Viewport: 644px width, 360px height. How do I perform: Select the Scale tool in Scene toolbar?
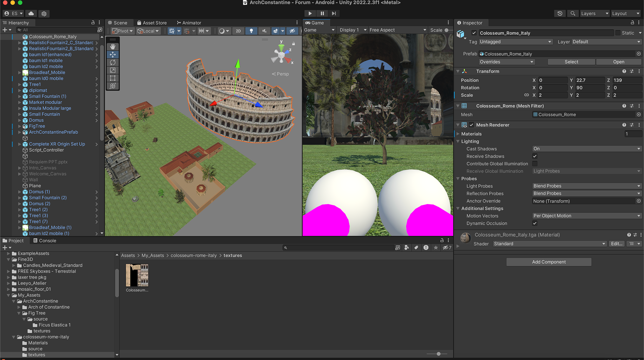point(113,70)
